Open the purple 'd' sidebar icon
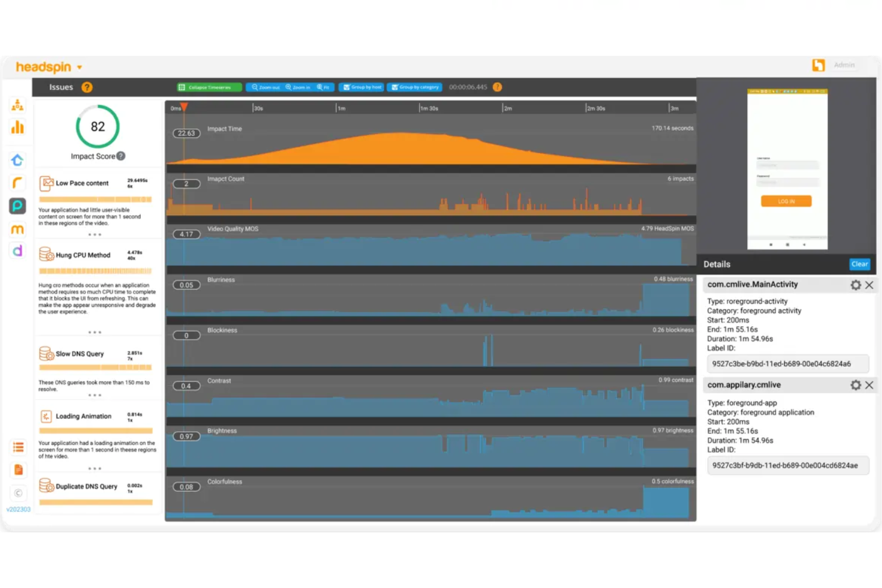Screen dimensions: 882x588 point(17,251)
